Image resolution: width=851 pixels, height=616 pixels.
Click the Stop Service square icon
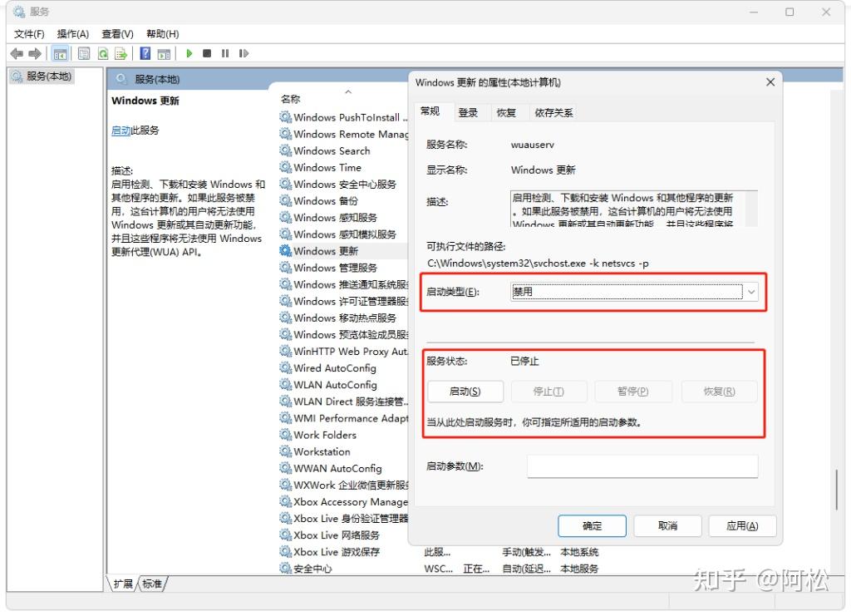[x=207, y=53]
